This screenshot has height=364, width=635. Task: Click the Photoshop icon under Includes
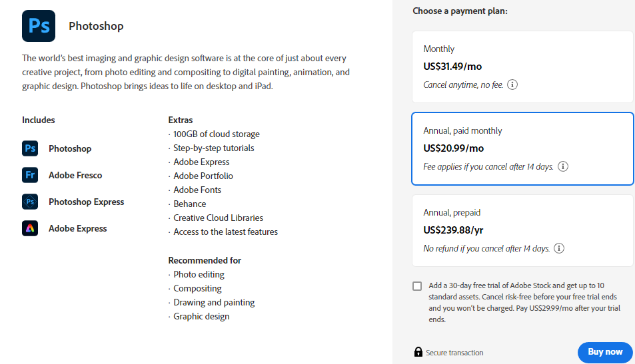pos(30,148)
